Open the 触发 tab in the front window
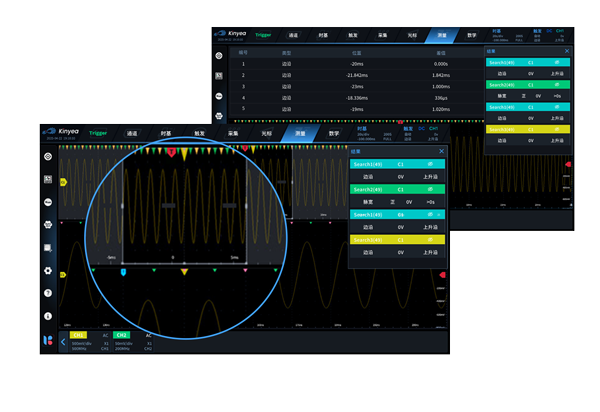600x412 pixels. point(199,134)
